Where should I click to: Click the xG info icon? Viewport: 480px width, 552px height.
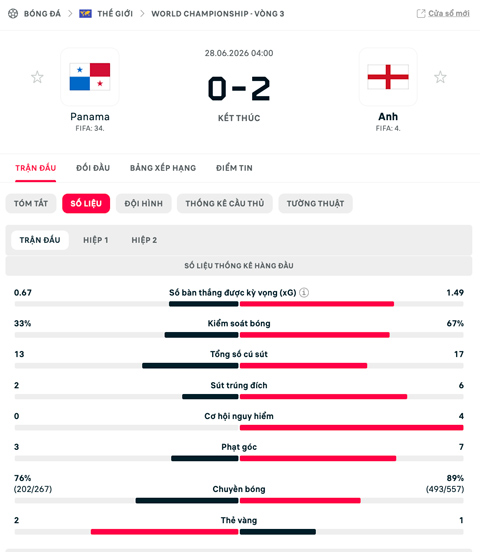click(x=304, y=293)
